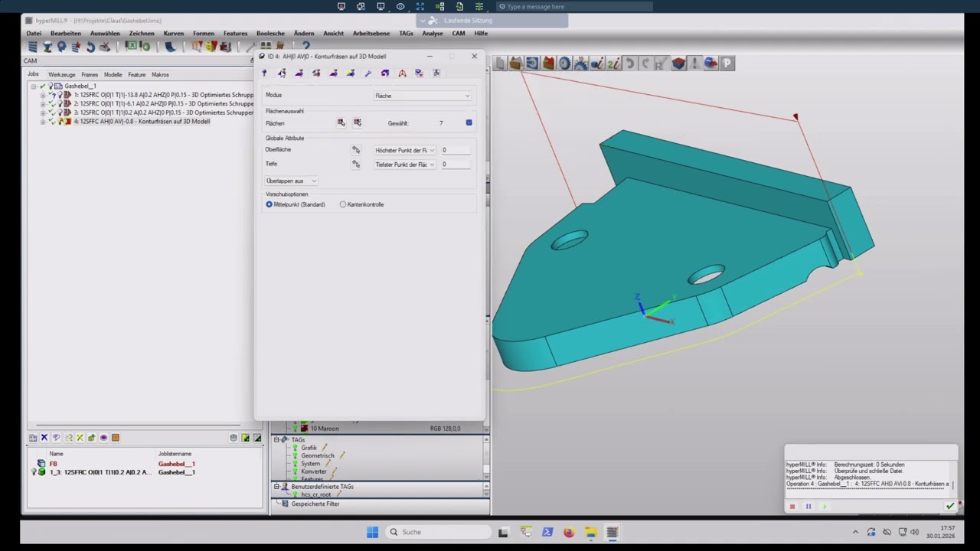Collapse the TAGs tree node
Viewport: 980px width, 551px height.
[x=276, y=440]
